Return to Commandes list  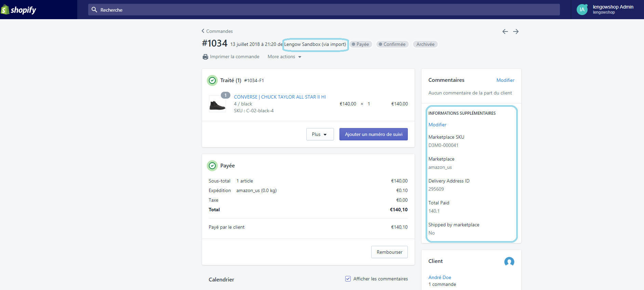pyautogui.click(x=217, y=31)
